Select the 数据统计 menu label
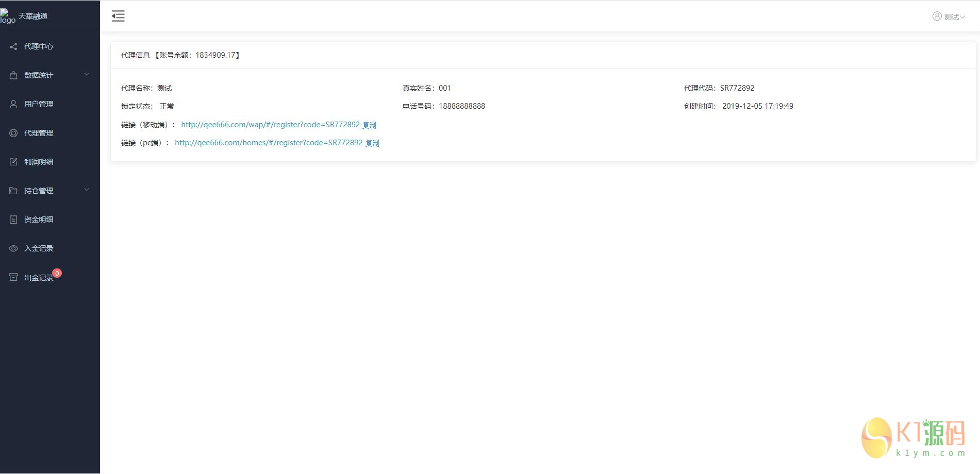The width and height of the screenshot is (980, 474). point(39,75)
